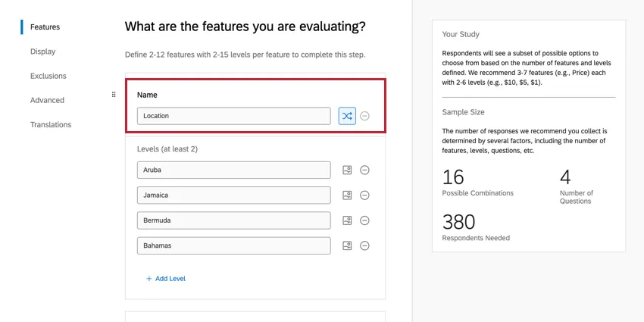644x322 pixels.
Task: Remove the Jamaica level
Action: coord(364,195)
